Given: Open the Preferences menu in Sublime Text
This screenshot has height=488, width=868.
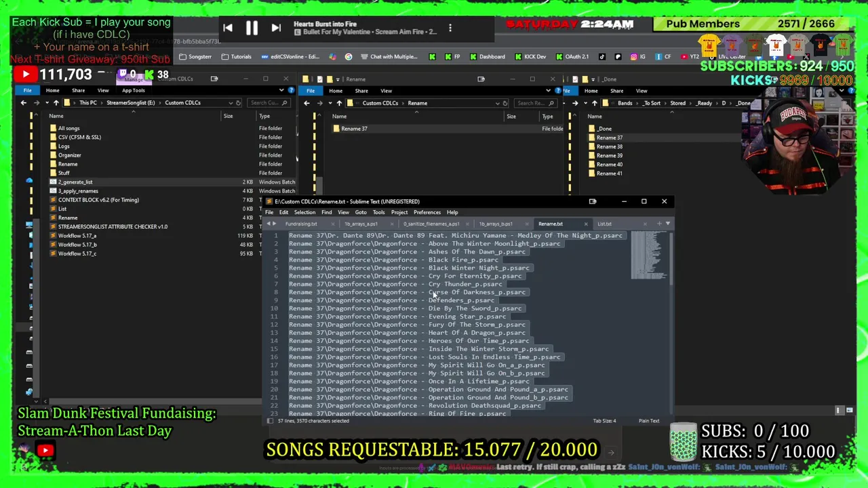Looking at the screenshot, I should 427,212.
